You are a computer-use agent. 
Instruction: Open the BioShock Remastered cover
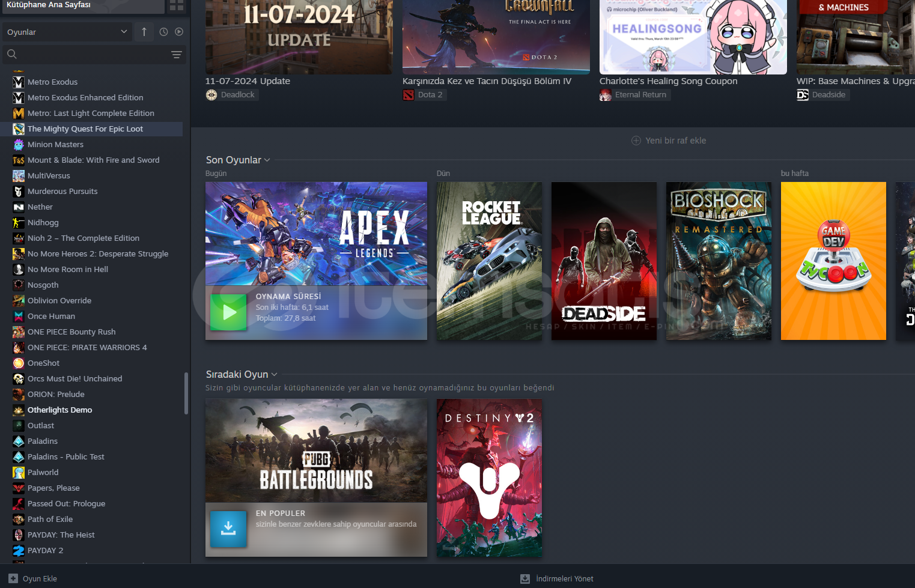tap(719, 261)
